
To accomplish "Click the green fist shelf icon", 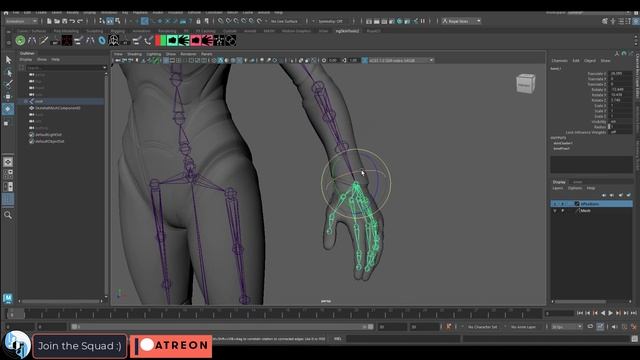I will 172,40.
